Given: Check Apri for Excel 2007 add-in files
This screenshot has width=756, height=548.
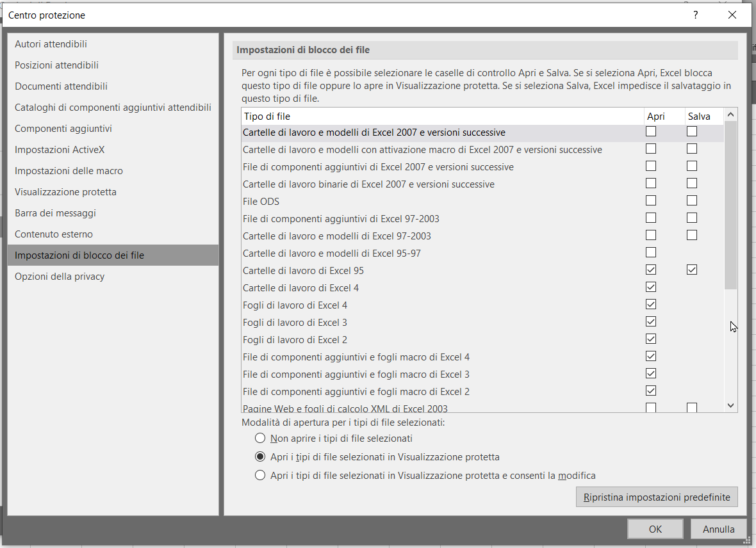Looking at the screenshot, I should (651, 166).
